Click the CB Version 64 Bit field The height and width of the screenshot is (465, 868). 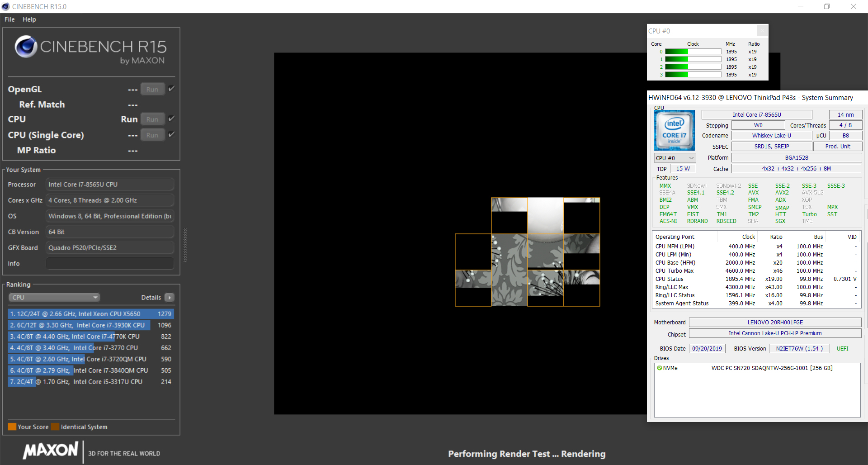110,232
